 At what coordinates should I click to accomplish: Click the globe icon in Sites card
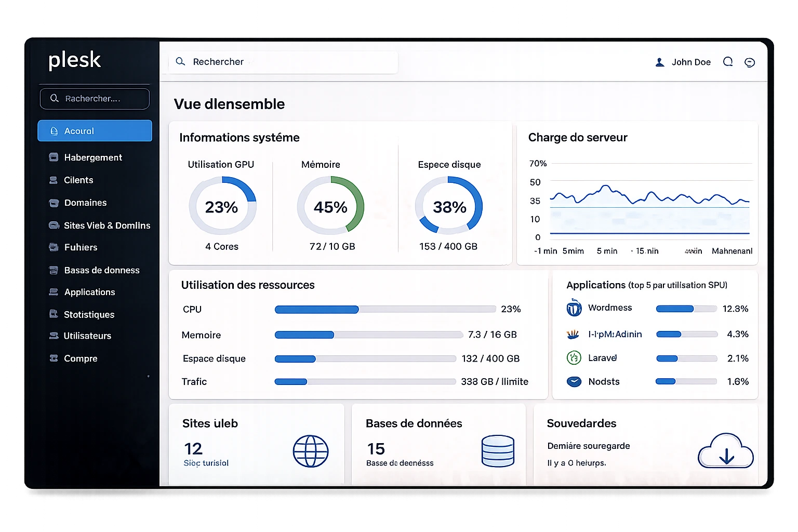[311, 451]
